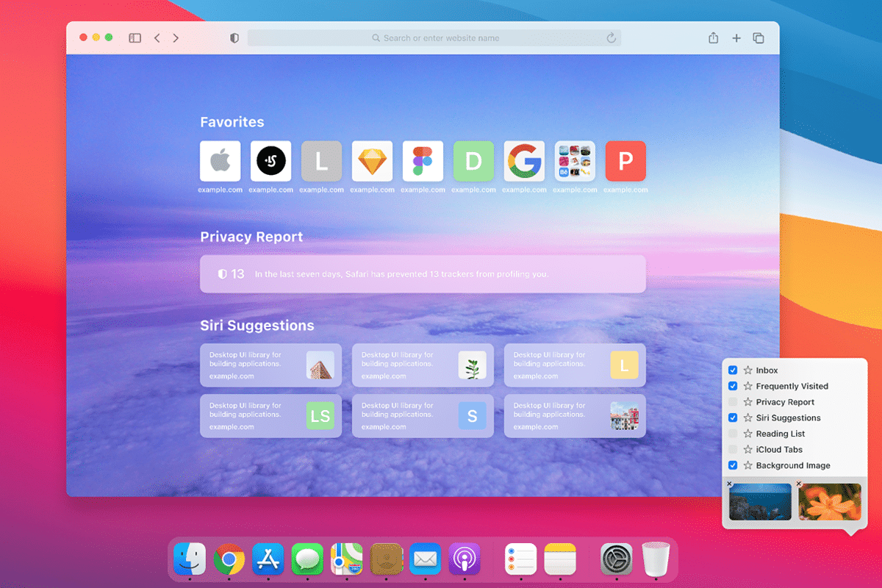Click the reload page icon

(x=611, y=38)
